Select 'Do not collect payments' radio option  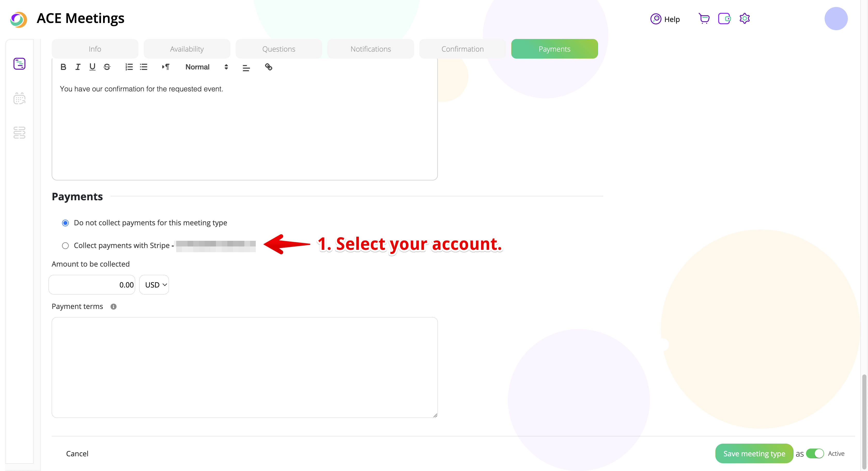pyautogui.click(x=65, y=223)
